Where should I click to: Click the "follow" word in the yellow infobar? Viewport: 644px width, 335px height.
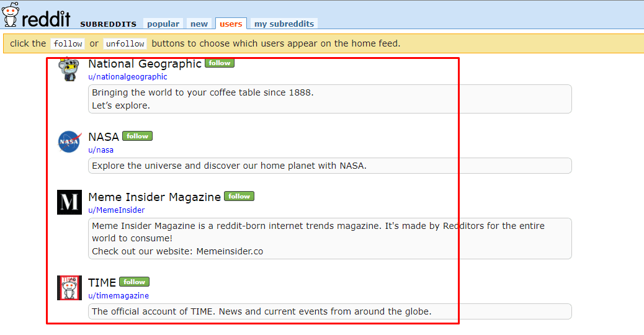[x=68, y=43]
